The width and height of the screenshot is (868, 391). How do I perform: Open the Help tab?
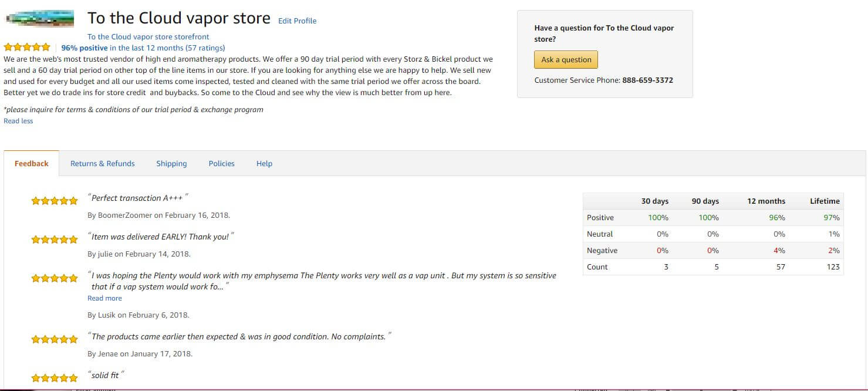(264, 164)
